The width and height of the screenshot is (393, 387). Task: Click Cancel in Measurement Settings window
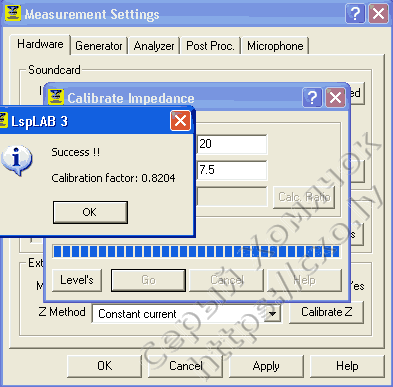point(186,366)
